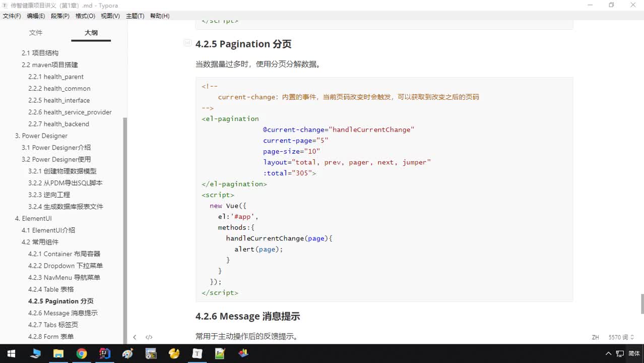Open the blue computer app on taskbar
This screenshot has height=363, width=644.
[x=35, y=353]
